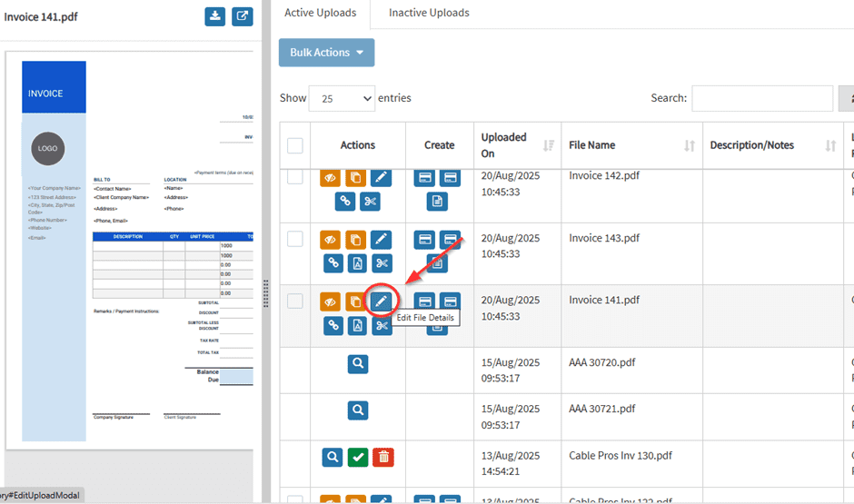Toggle the orange eye icon for Invoice 141.pdf
The image size is (854, 504).
[332, 301]
